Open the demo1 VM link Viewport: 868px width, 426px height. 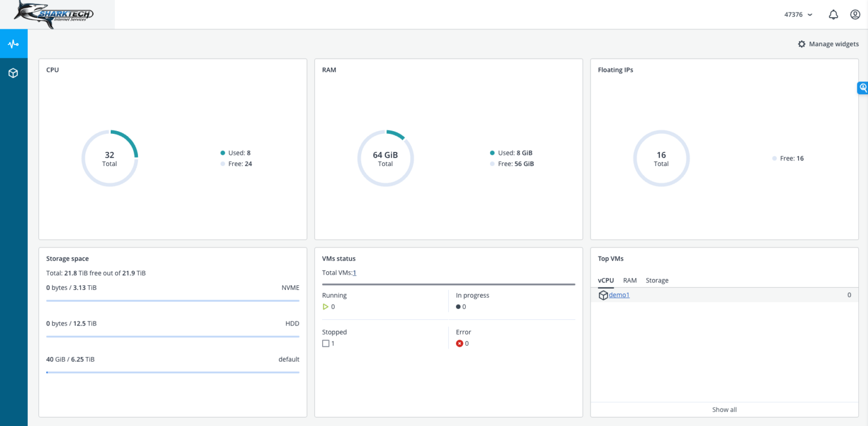tap(619, 294)
